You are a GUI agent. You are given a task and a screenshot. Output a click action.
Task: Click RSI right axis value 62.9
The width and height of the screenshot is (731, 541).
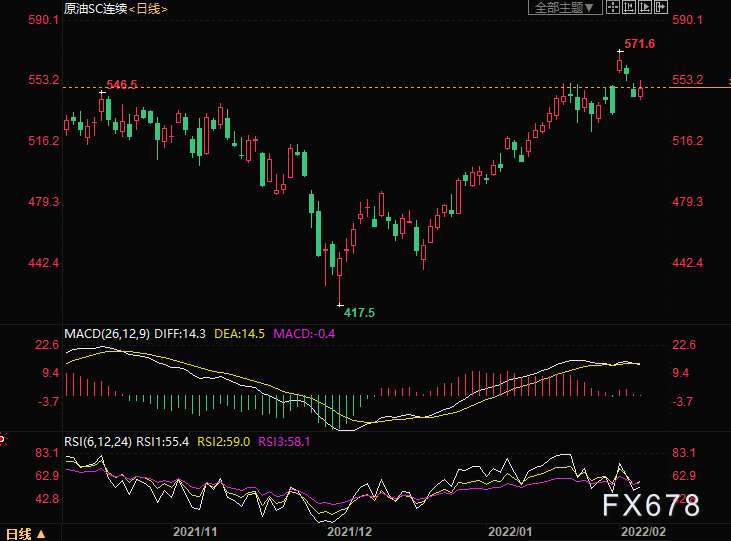684,476
